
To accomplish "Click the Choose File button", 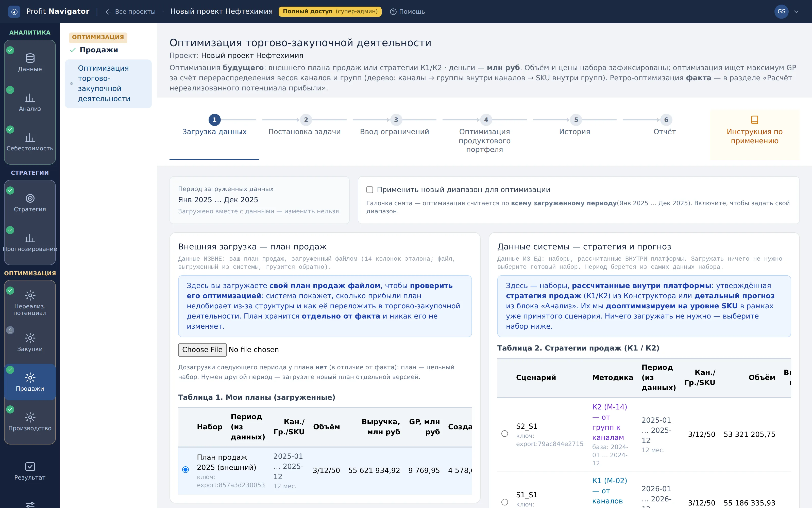I will 202,350.
